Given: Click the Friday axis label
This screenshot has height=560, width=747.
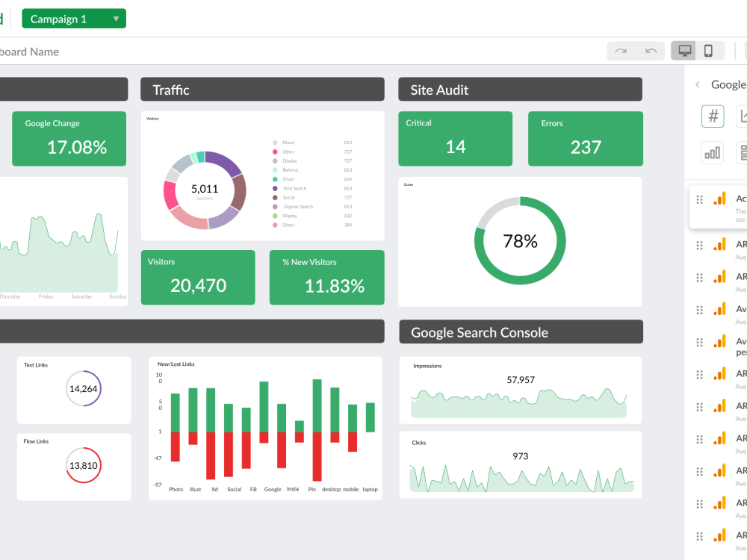Looking at the screenshot, I should 46,296.
